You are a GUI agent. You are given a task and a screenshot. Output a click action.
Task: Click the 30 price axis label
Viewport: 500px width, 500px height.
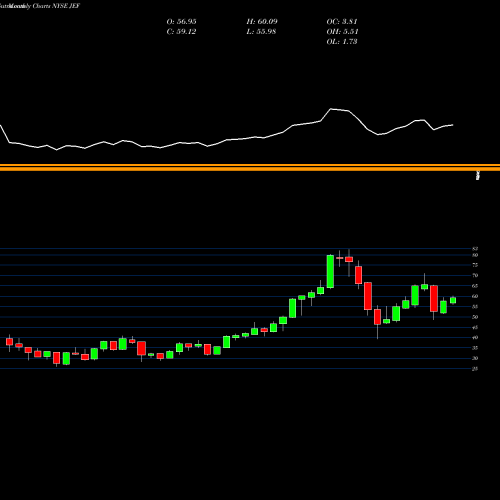tap(475, 358)
